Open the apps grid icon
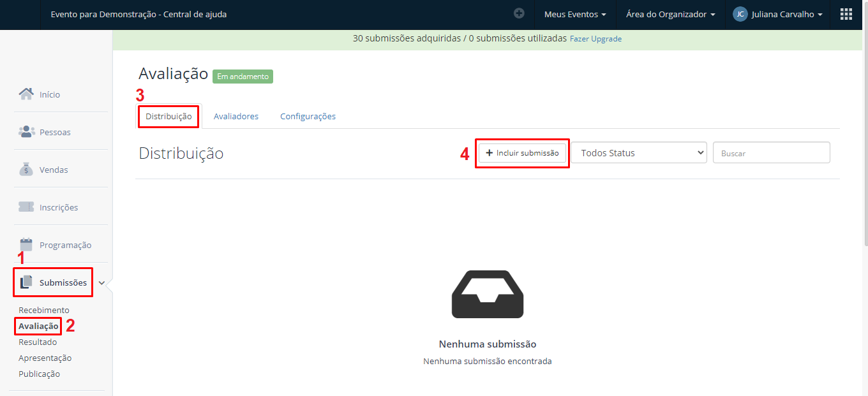The height and width of the screenshot is (396, 868). (x=846, y=14)
